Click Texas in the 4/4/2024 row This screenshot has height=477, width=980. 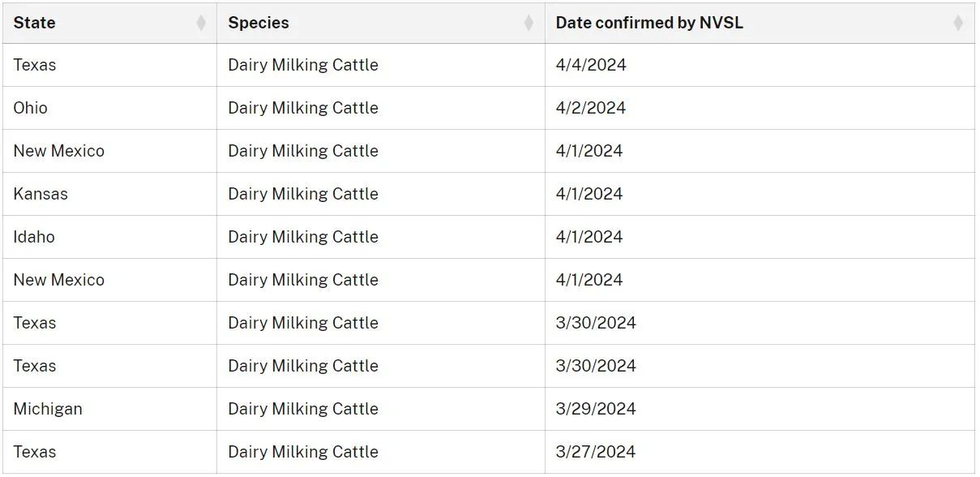tap(35, 65)
